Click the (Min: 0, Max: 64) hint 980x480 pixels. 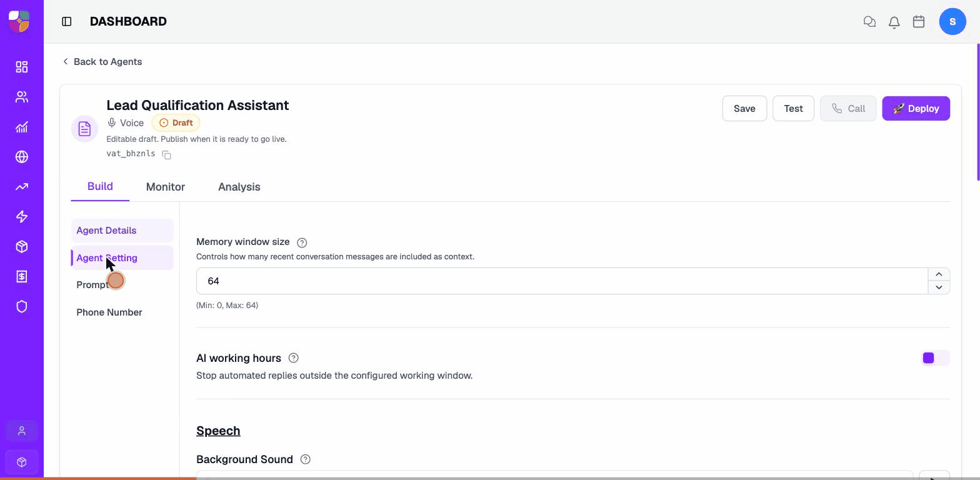[x=227, y=305]
